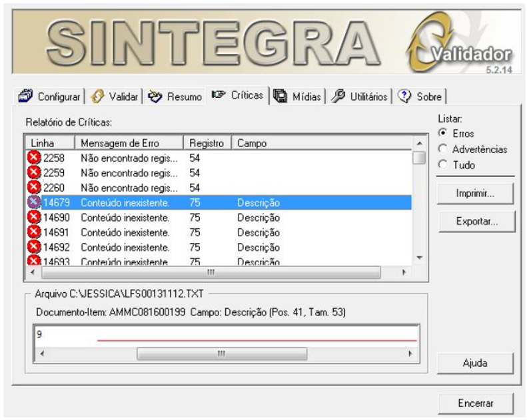Click the critiques list scroll-down arrow
The height and width of the screenshot is (420, 527).
tap(420, 258)
